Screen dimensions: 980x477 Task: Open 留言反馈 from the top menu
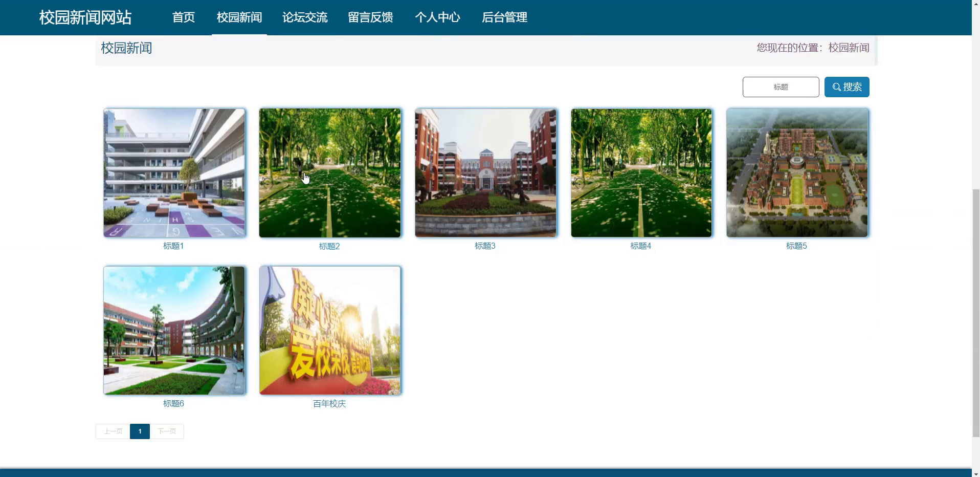tap(371, 17)
